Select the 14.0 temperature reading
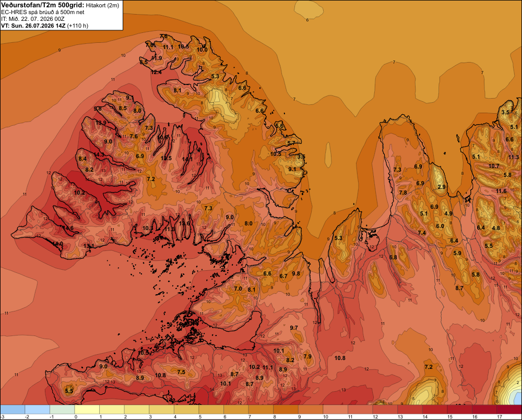This screenshot has height=420, width=522. tap(57, 244)
